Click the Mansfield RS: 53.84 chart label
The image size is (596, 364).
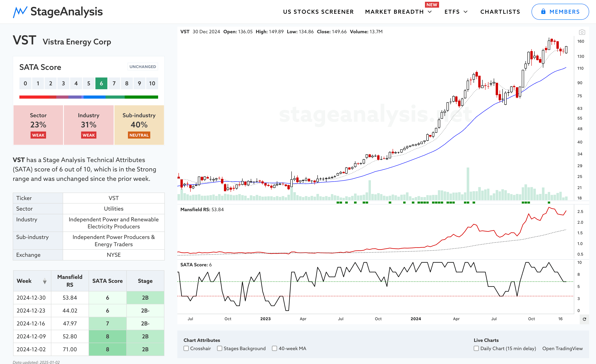click(x=202, y=209)
